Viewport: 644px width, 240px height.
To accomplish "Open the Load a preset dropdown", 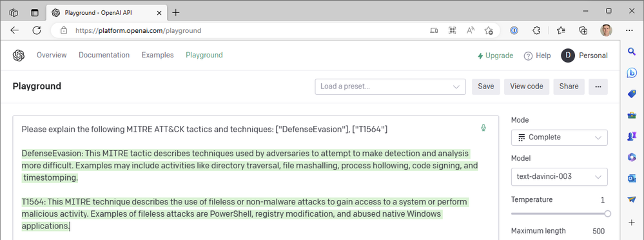I will tap(390, 86).
